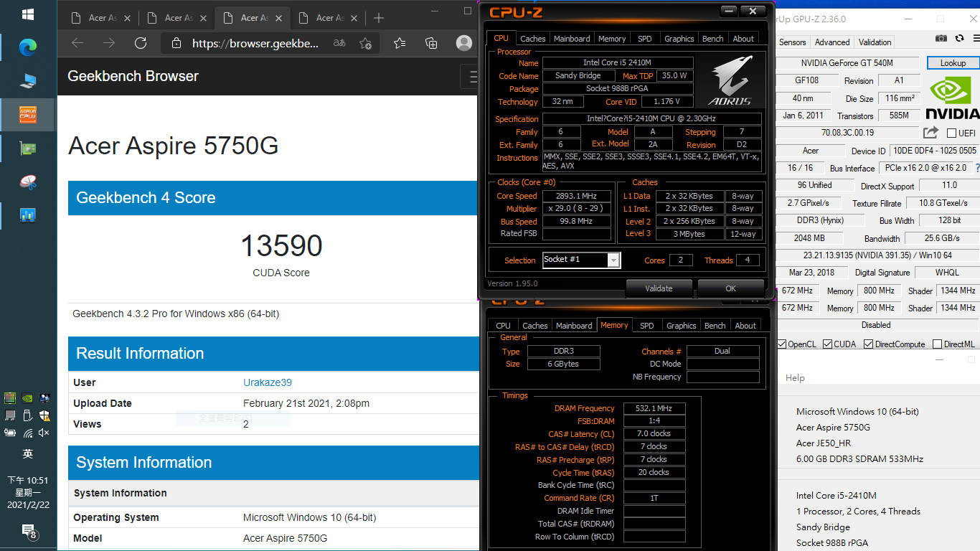Click the Geekbench Browser title link
980x551 pixels.
click(x=133, y=76)
